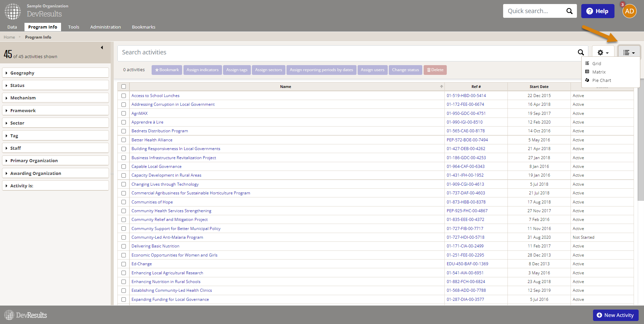Click Assign reporting periods by dates
This screenshot has width=644, height=324.
click(x=321, y=70)
